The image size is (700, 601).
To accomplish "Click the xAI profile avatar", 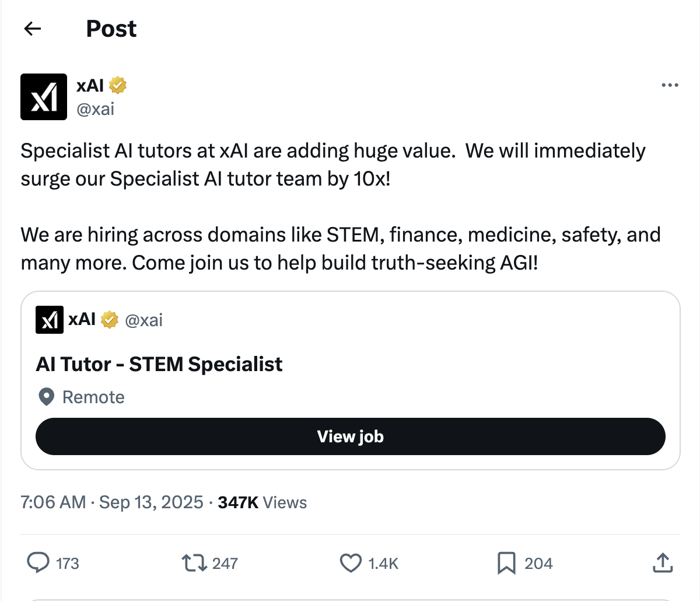I will 44,97.
